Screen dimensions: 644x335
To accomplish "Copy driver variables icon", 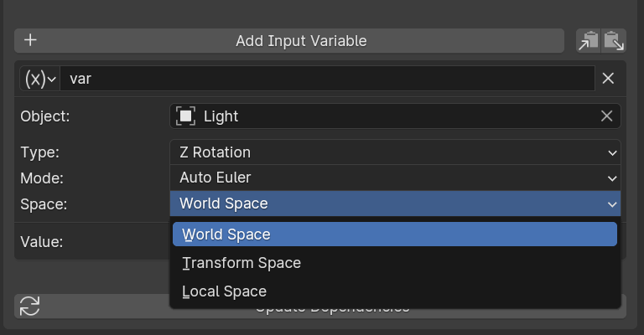I will (x=589, y=40).
